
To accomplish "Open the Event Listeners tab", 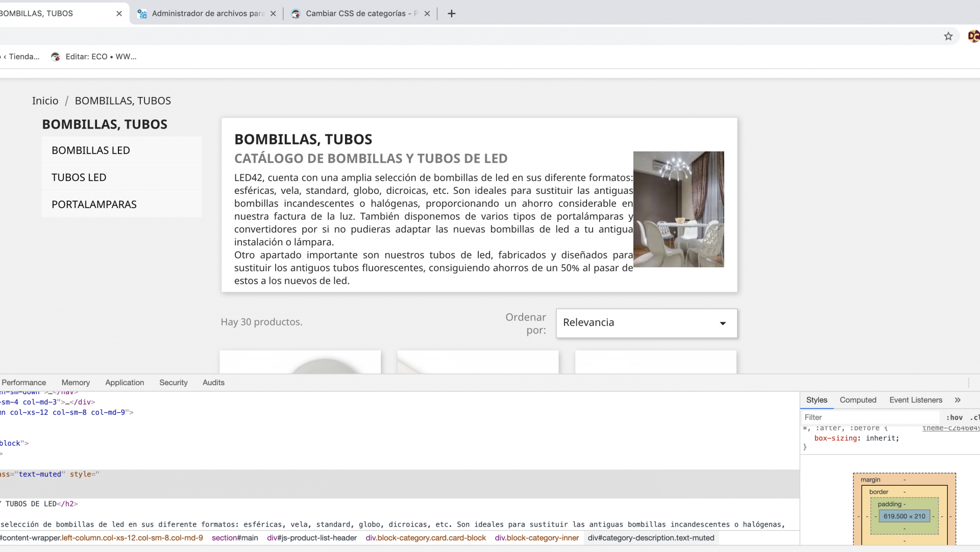I will [x=915, y=400].
